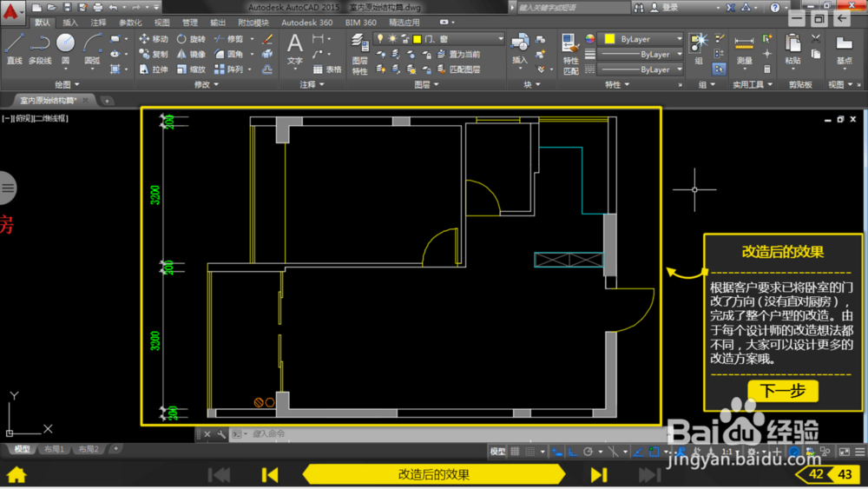Open the layer selection dropdown
Image resolution: width=868 pixels, height=489 pixels.
[x=439, y=39]
